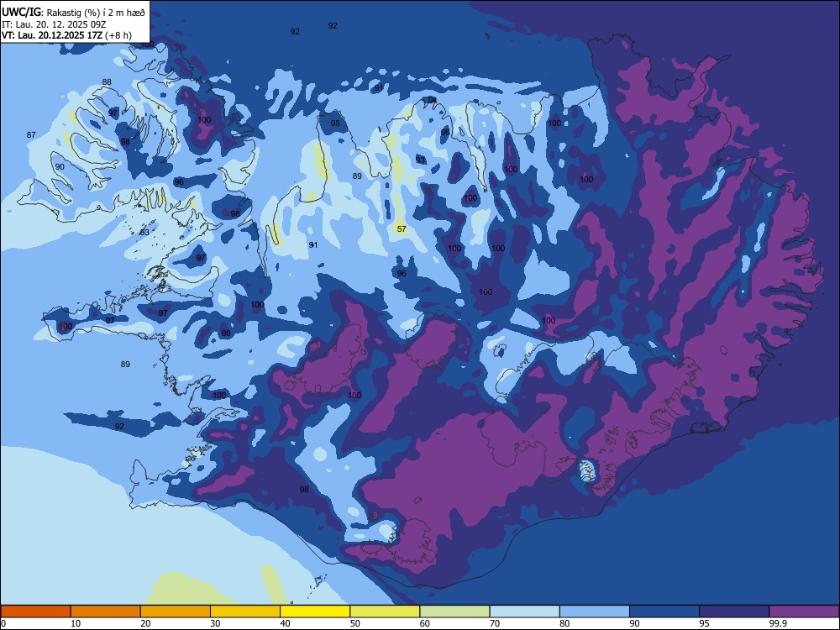Viewport: 840px width, 630px height.
Task: Choose the light green 60–70 legend swatch
Action: click(454, 612)
